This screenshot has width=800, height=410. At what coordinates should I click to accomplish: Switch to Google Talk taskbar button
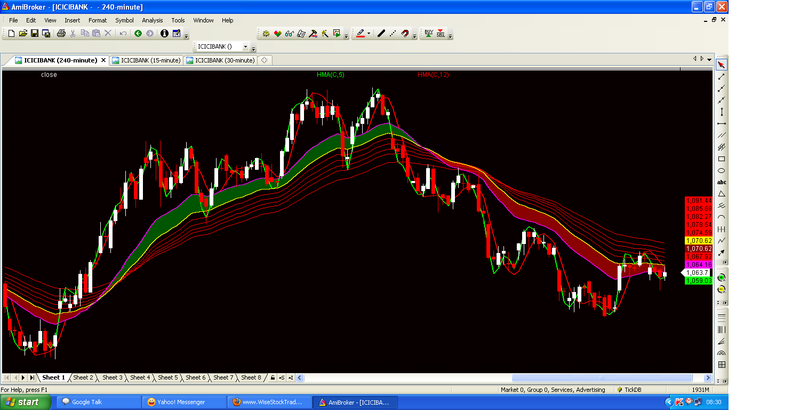[98, 402]
